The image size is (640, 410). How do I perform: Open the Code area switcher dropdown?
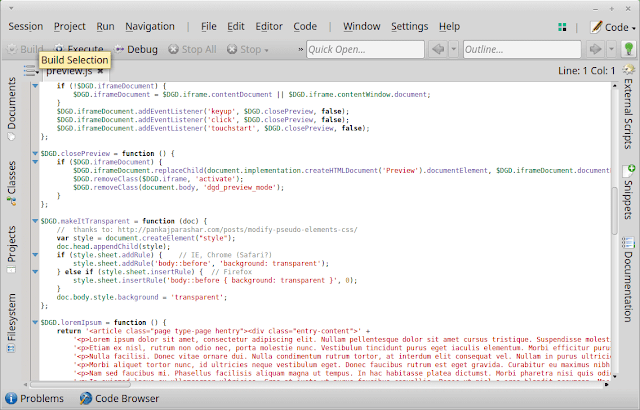[x=613, y=27]
